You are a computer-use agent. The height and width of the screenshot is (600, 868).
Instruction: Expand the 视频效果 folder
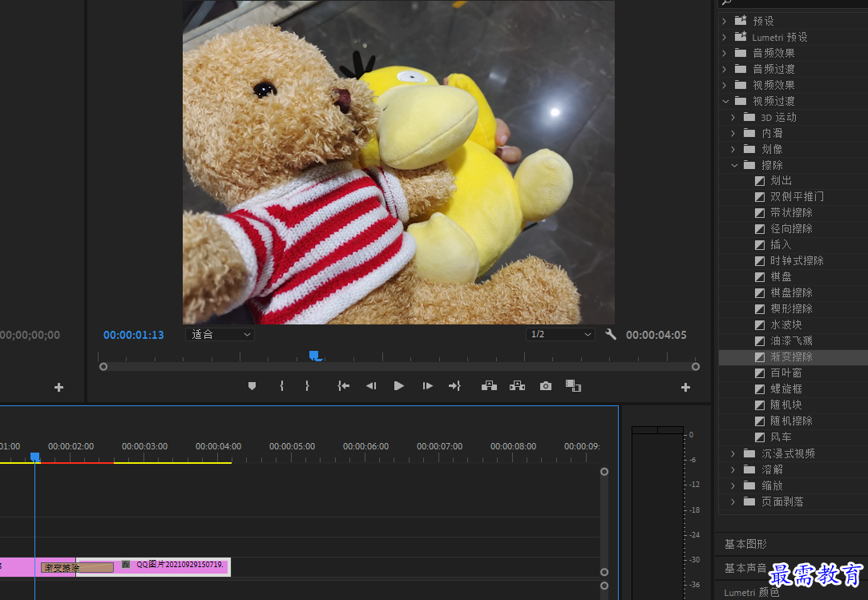725,85
